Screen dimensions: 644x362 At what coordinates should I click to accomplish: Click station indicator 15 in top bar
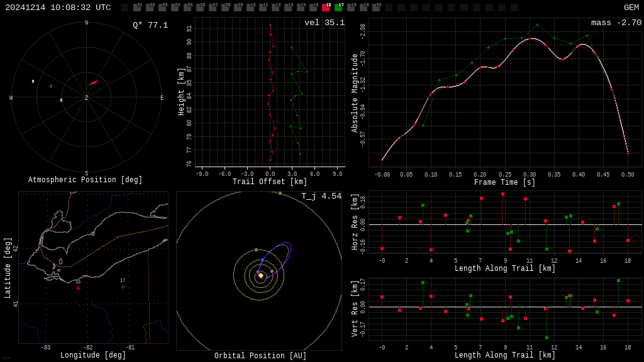pos(313,7)
